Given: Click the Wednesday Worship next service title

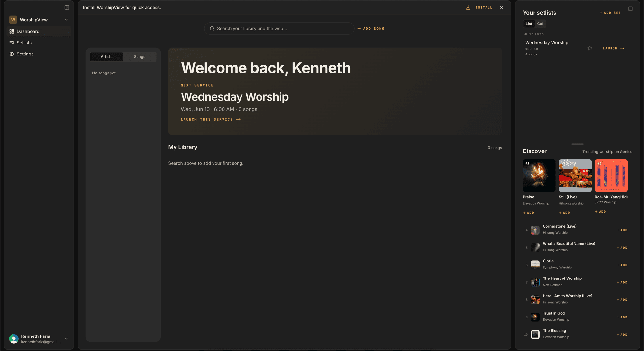Looking at the screenshot, I should click(x=234, y=97).
